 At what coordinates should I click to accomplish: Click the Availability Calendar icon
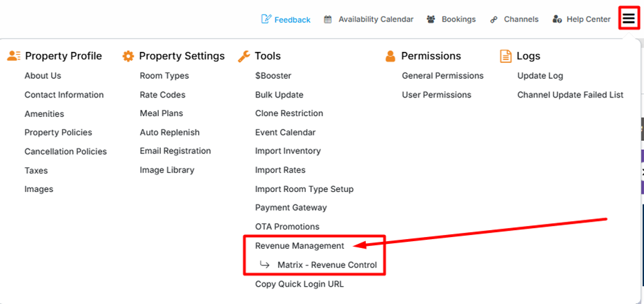(x=328, y=19)
